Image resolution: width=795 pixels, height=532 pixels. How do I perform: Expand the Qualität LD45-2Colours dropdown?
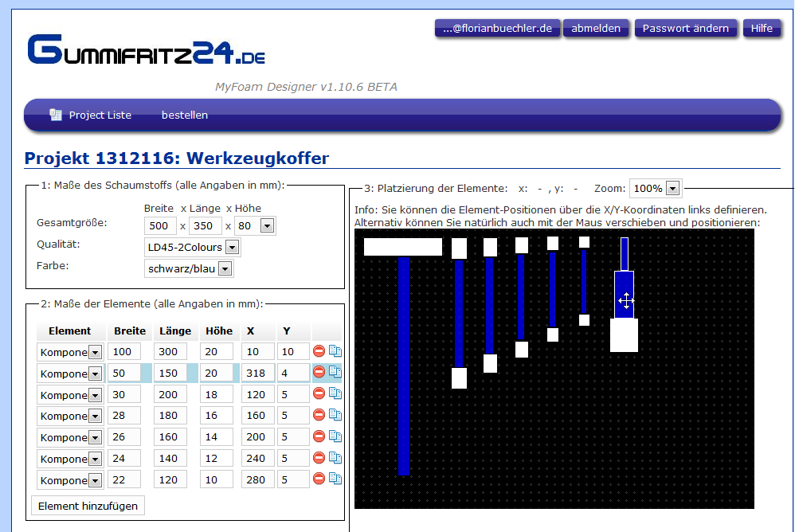[232, 248]
